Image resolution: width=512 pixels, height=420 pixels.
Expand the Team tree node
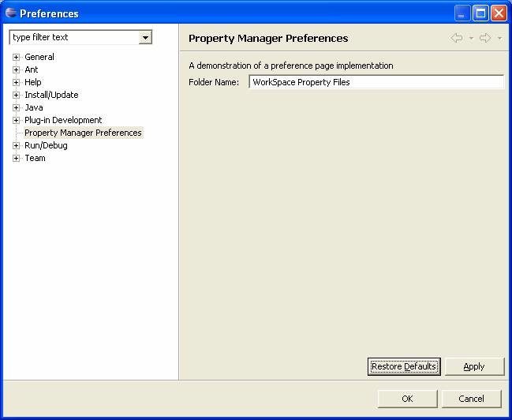[16, 159]
